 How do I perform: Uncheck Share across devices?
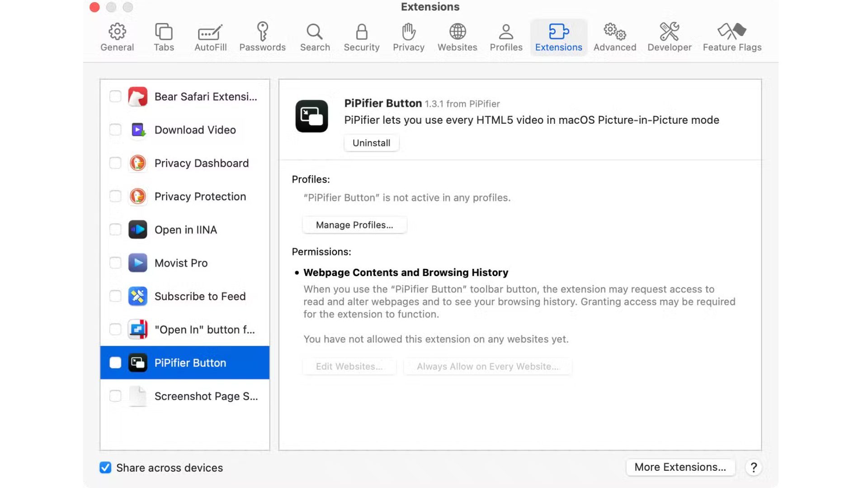tap(105, 468)
